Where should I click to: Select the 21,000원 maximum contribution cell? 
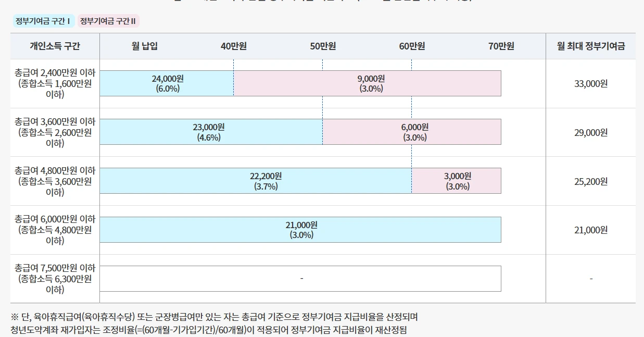tap(591, 230)
